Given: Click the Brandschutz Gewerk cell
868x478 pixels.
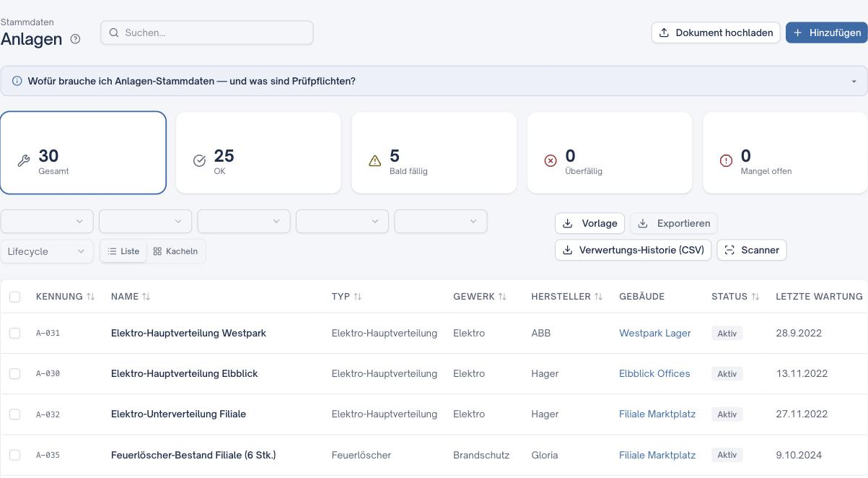Looking at the screenshot, I should pos(481,455).
